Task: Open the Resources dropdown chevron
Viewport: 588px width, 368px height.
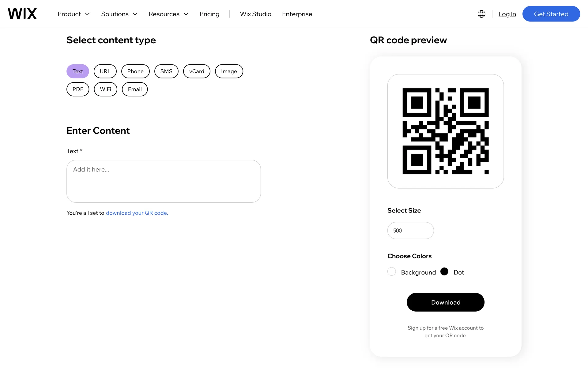Action: click(186, 14)
